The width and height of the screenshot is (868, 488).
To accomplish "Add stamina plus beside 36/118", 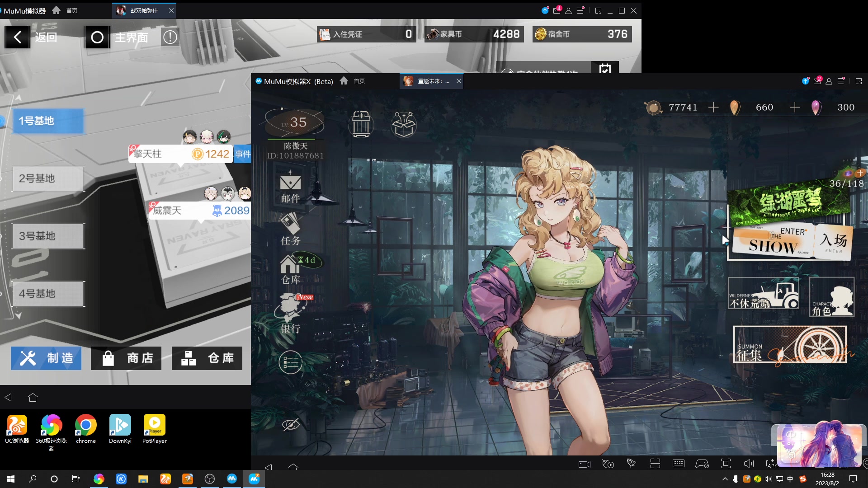I will [x=860, y=173].
